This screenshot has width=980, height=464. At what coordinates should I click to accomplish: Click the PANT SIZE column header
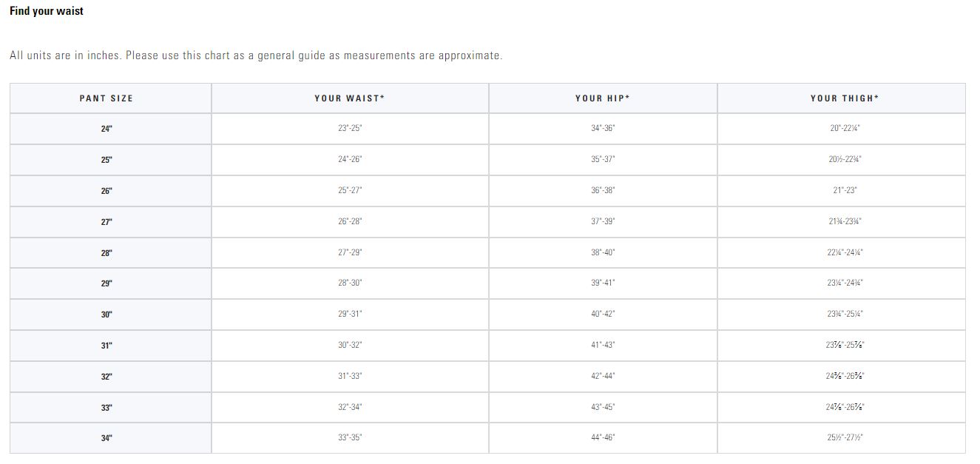pyautogui.click(x=107, y=98)
